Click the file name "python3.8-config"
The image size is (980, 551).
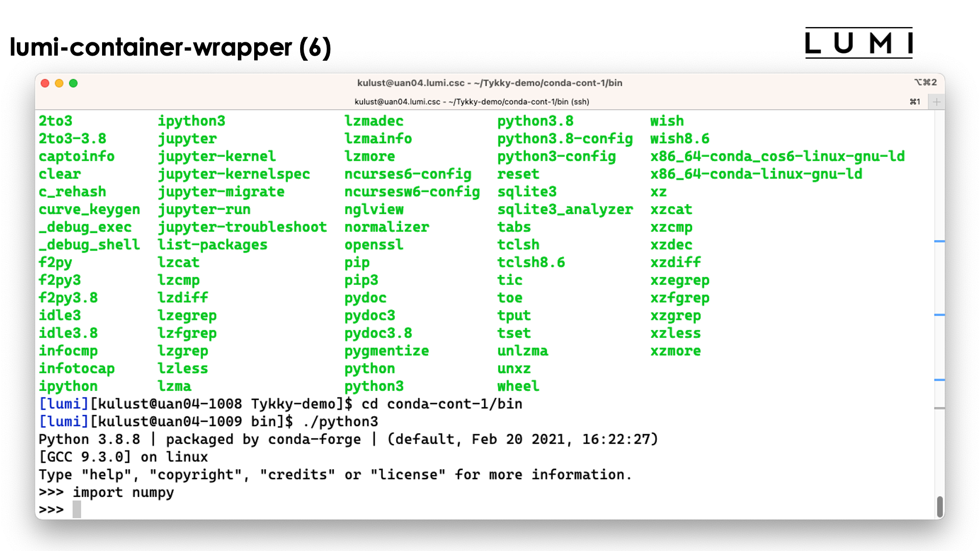click(x=565, y=139)
